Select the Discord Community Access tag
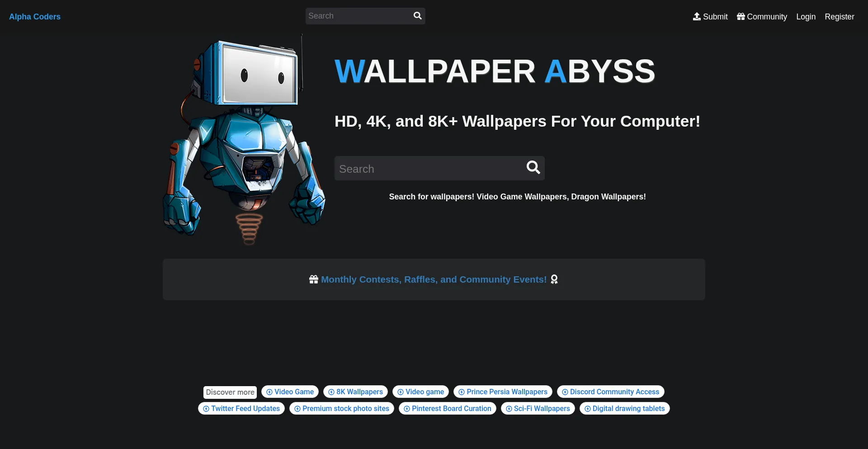 610,392
